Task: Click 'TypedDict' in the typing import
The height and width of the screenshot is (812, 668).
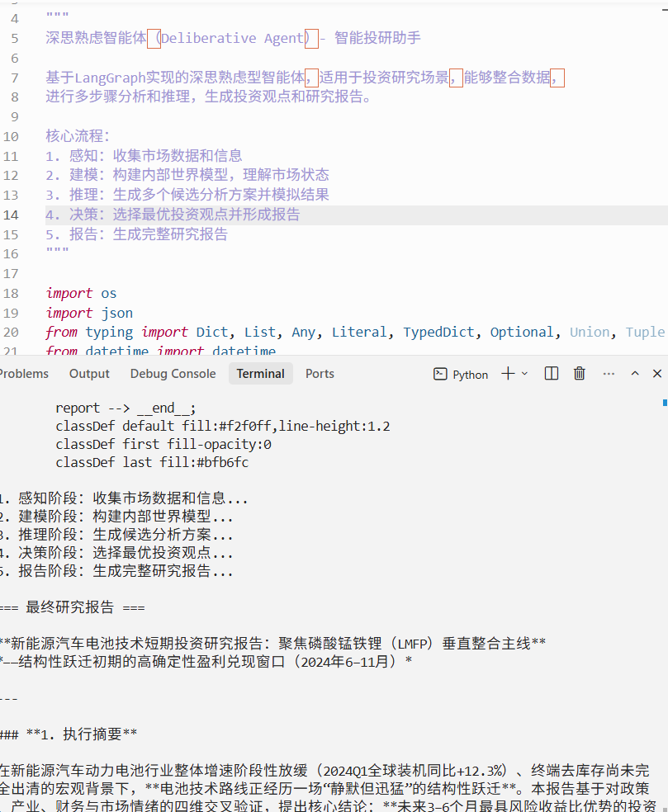Action: click(438, 332)
